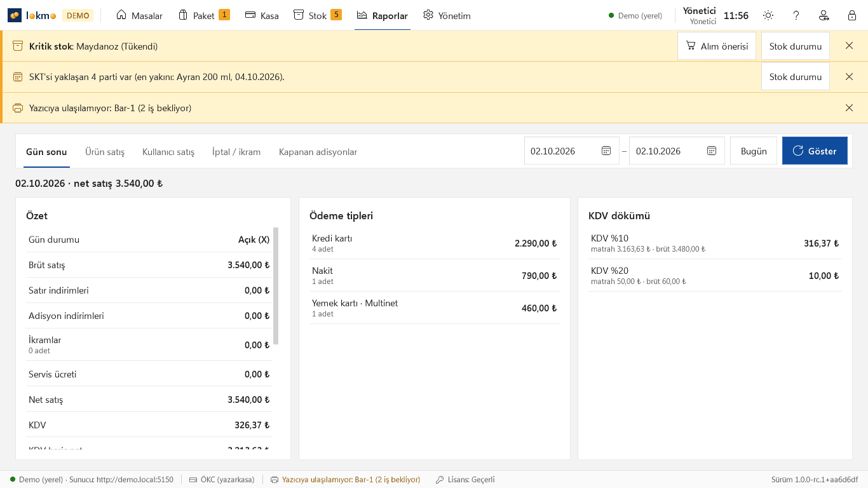The height and width of the screenshot is (488, 868).
Task: Dismiss the yellow Bar-1 printer warning banner
Action: (849, 108)
